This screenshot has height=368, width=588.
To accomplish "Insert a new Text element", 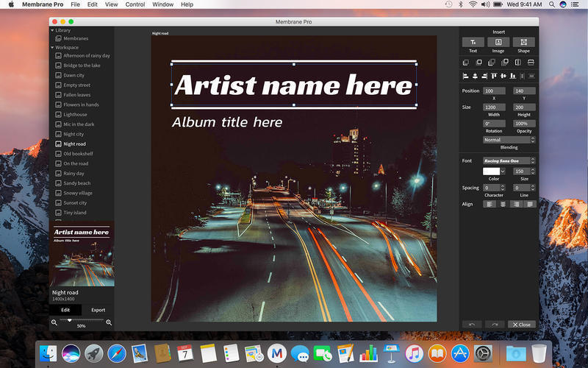I will tap(473, 43).
